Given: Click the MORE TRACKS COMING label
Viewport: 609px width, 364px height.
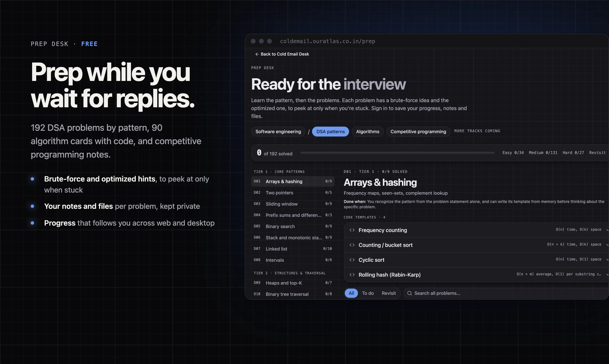Looking at the screenshot, I should (x=477, y=131).
